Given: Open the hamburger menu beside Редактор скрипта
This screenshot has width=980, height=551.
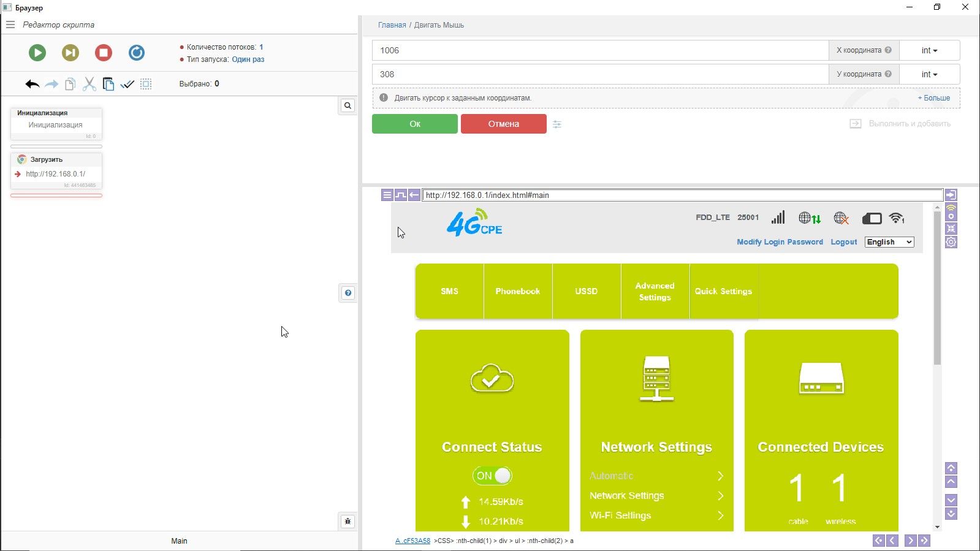Looking at the screenshot, I should click(x=10, y=25).
